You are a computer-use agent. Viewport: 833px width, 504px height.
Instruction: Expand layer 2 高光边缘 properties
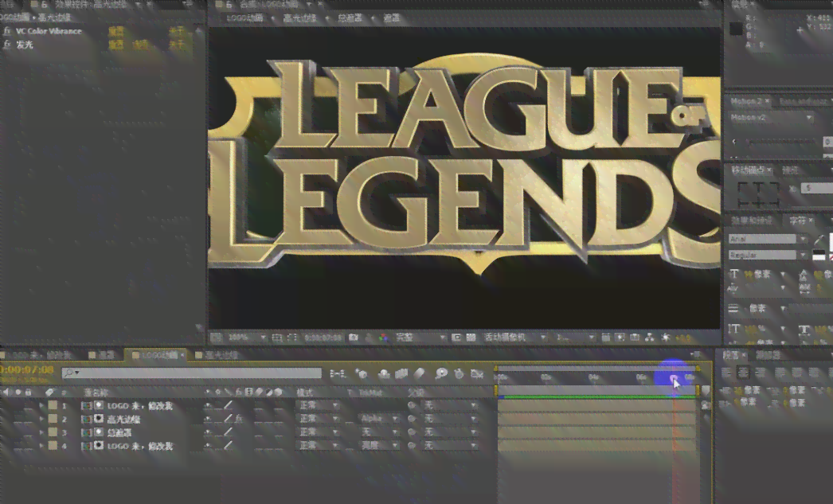point(41,419)
